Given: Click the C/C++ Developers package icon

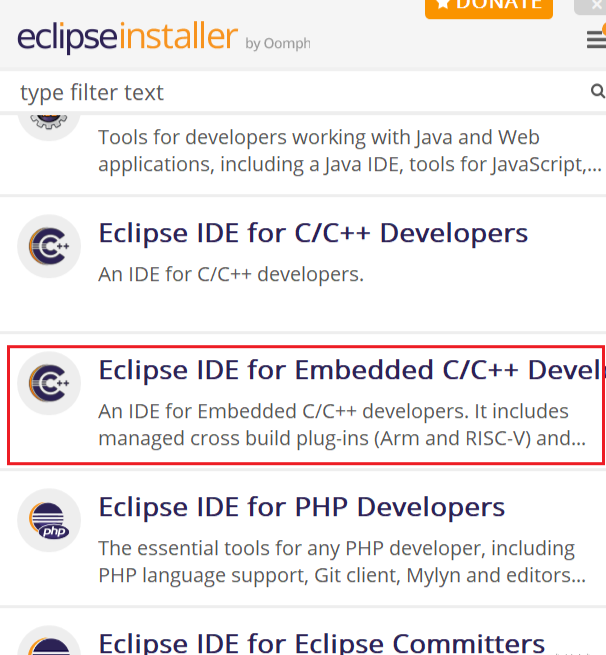Looking at the screenshot, I should click(49, 246).
